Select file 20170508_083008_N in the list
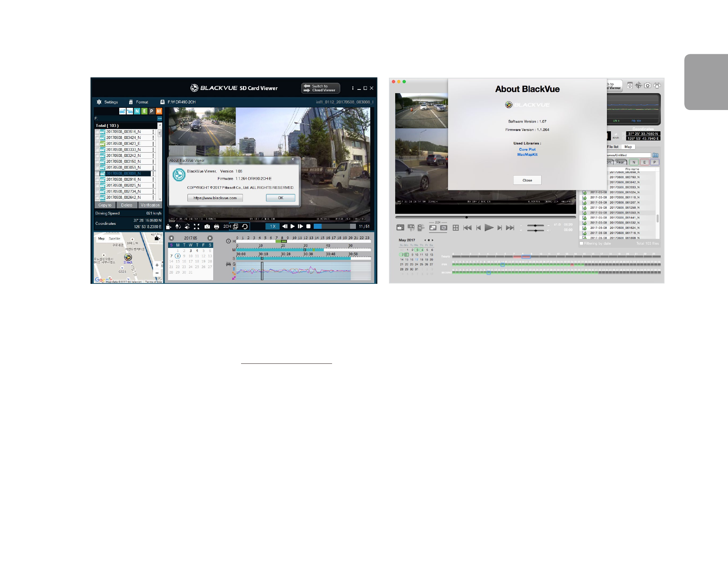This screenshot has height=582, width=728. [123, 173]
